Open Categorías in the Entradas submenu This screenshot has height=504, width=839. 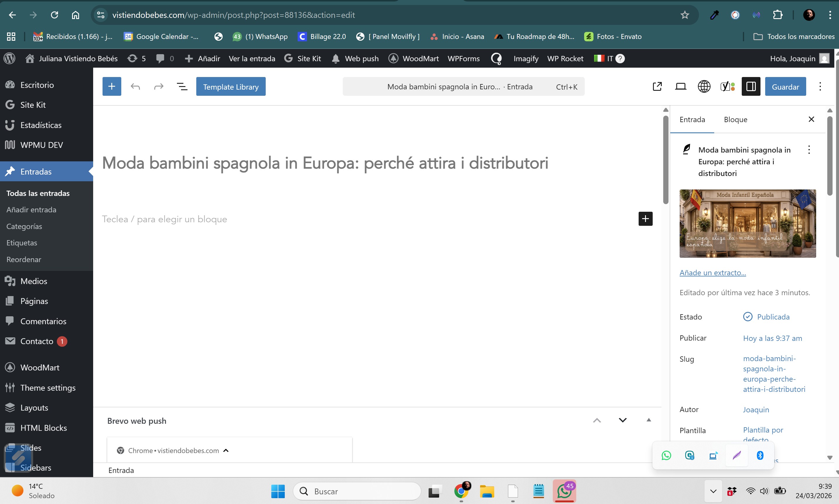[x=24, y=226]
